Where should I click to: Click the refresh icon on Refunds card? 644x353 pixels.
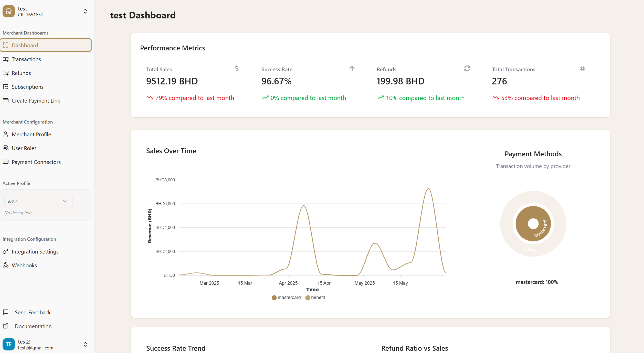point(467,68)
